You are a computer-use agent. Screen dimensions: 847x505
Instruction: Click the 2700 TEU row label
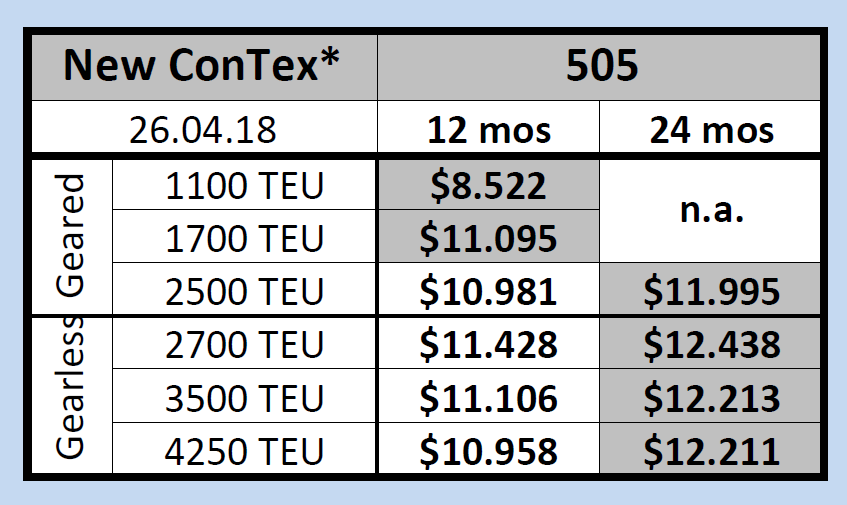click(244, 344)
